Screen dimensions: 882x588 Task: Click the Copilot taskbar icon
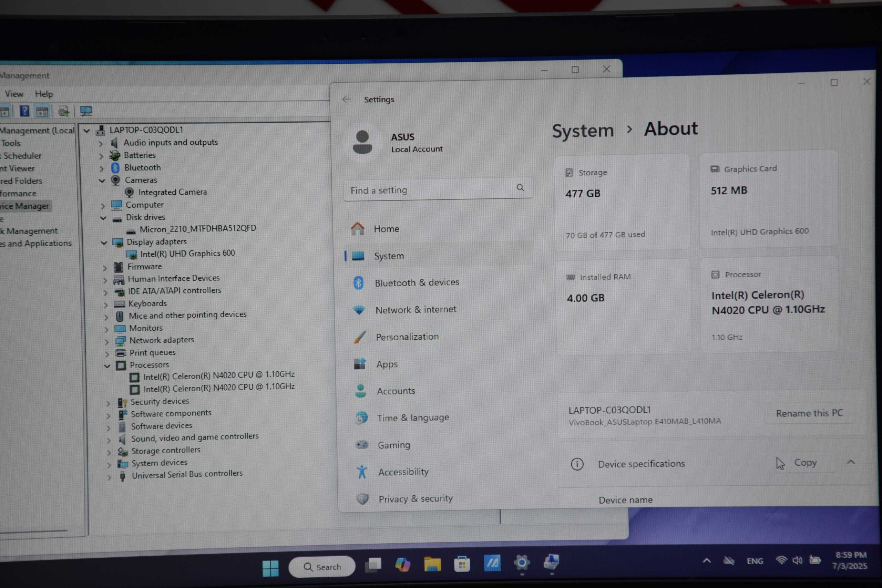tap(402, 565)
